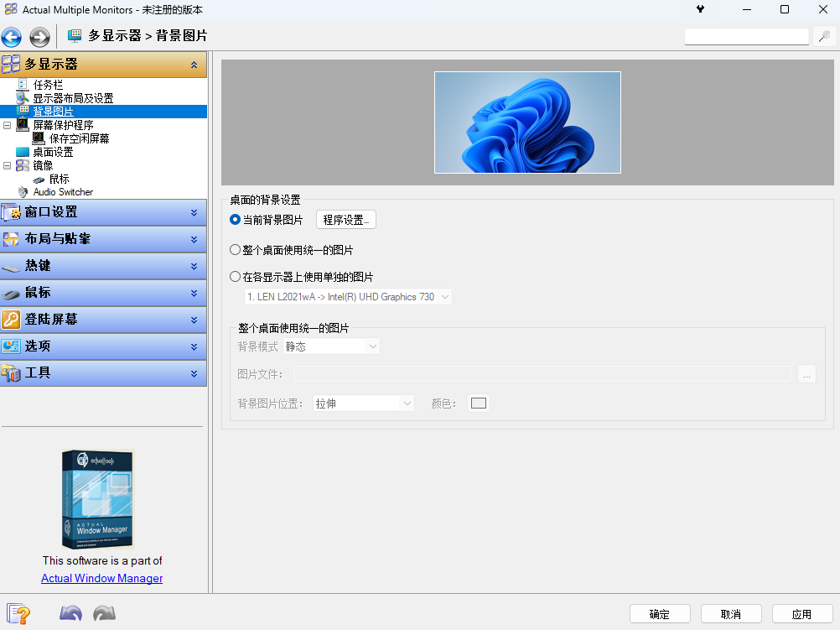Click the search input field at top

pyautogui.click(x=747, y=36)
